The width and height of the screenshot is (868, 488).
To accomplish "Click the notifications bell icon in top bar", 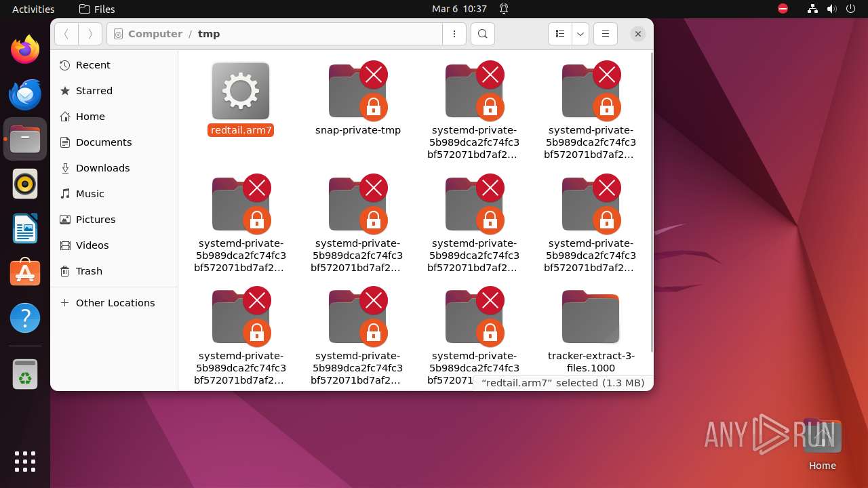I will 504,9.
